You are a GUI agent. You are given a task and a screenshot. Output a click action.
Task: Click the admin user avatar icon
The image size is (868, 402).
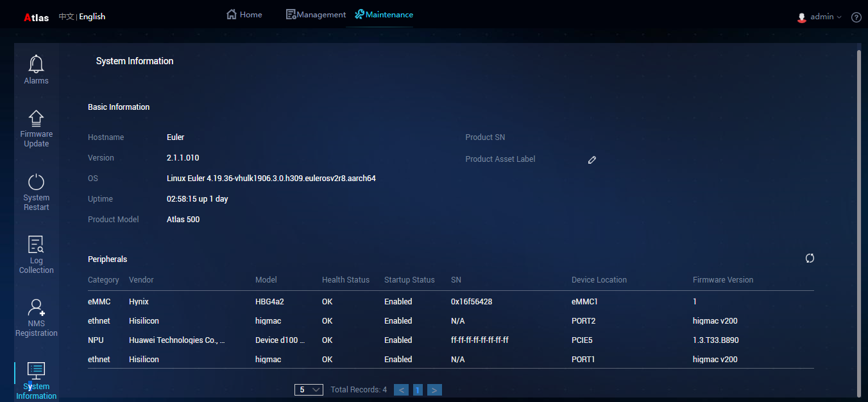coord(802,17)
